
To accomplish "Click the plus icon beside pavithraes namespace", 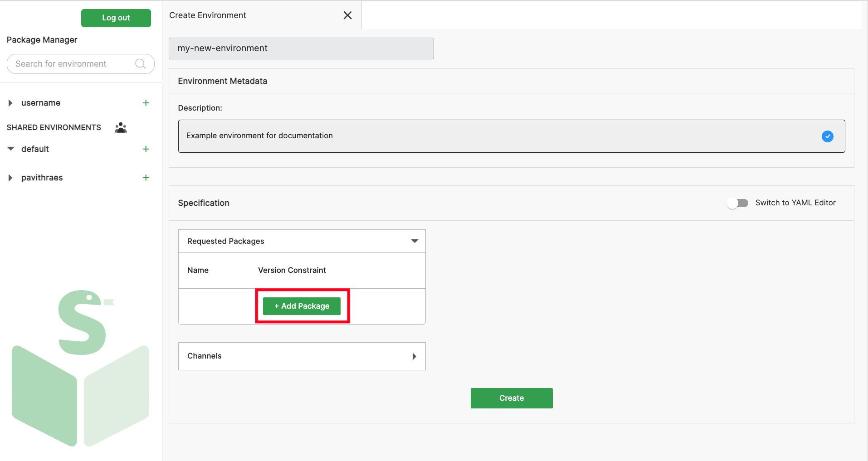I will point(146,177).
